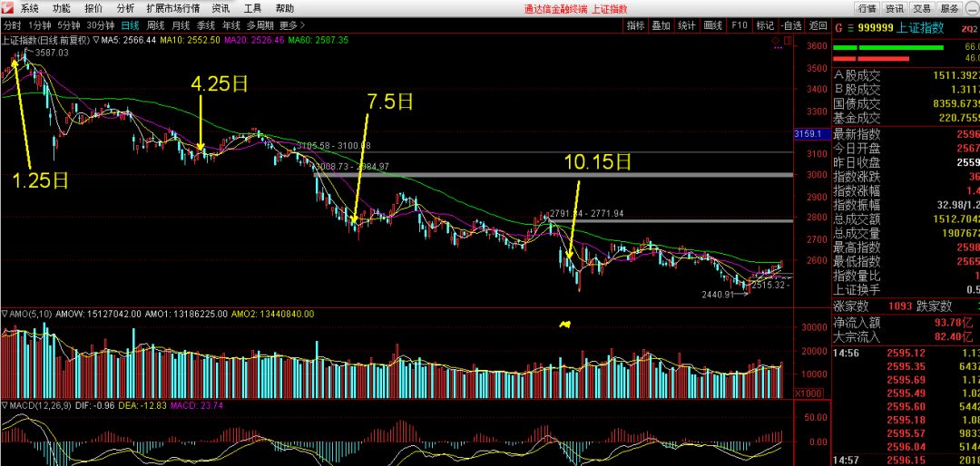This screenshot has width=980, height=466.
Task: Open the 画线 drawing tools
Action: coord(713,25)
